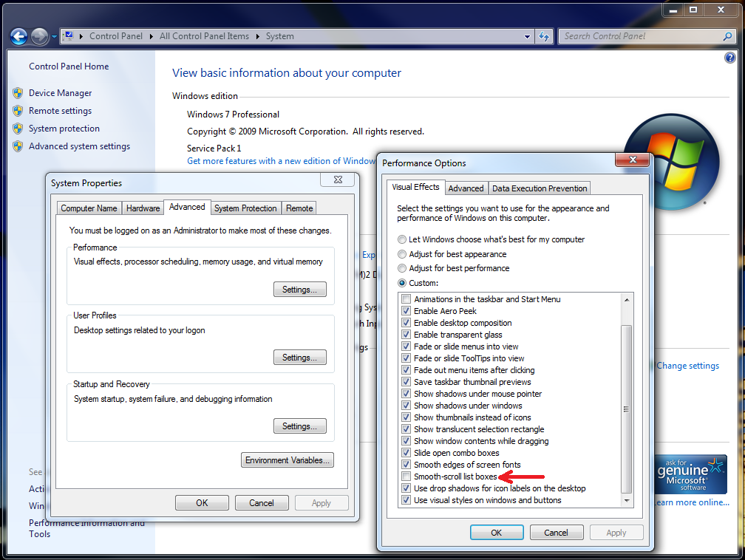Open the recent pages dropdown arrow
The width and height of the screenshot is (745, 560).
tap(54, 37)
